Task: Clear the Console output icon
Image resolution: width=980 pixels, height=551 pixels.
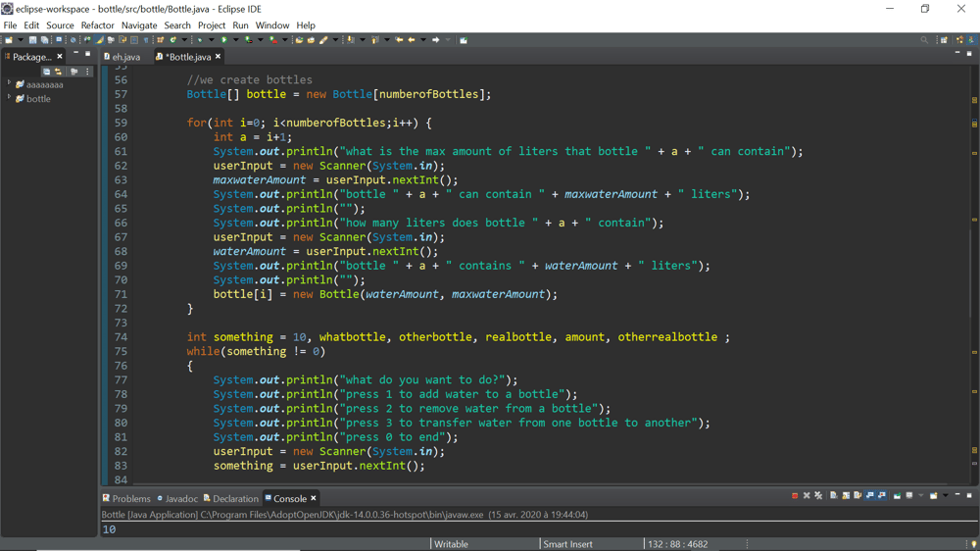Action: point(834,496)
